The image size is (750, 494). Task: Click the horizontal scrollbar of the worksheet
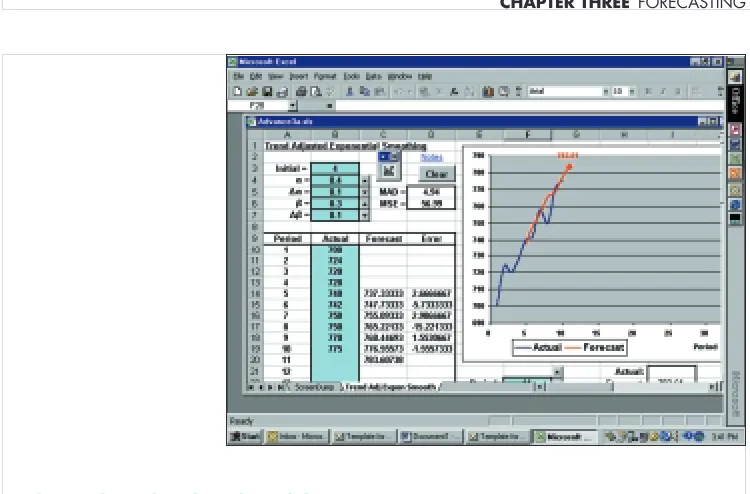click(x=628, y=387)
